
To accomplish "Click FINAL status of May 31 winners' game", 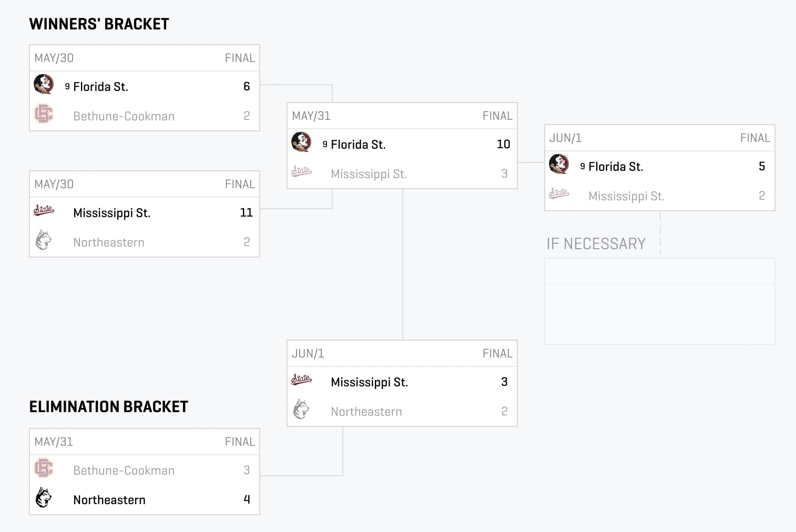I will (497, 116).
